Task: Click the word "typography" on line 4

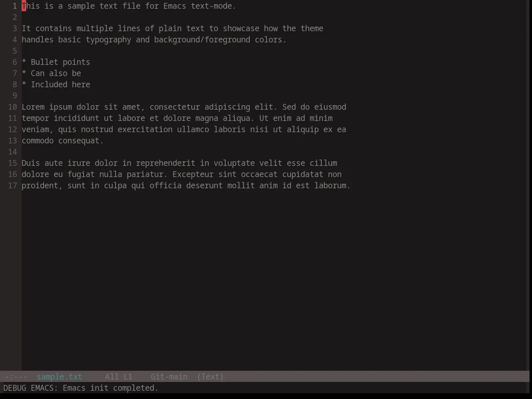Action: 108,40
